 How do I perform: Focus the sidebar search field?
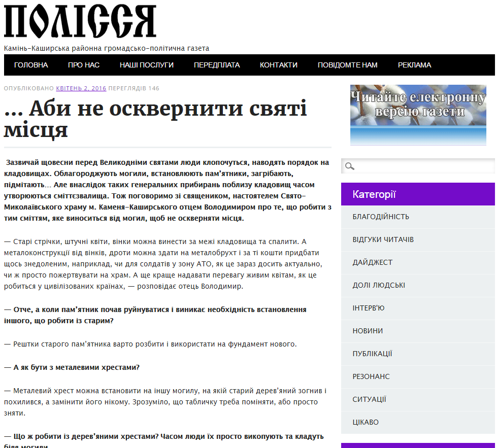[418, 166]
